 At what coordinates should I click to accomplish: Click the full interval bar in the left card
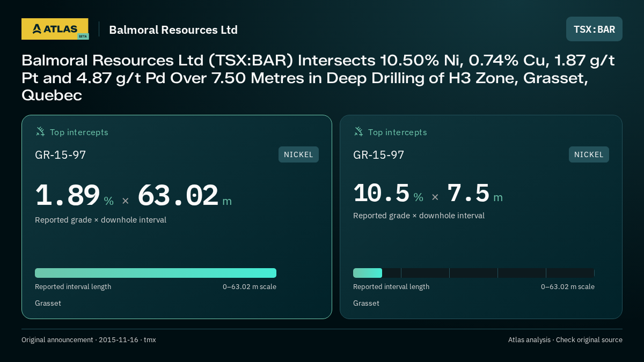[x=156, y=273]
